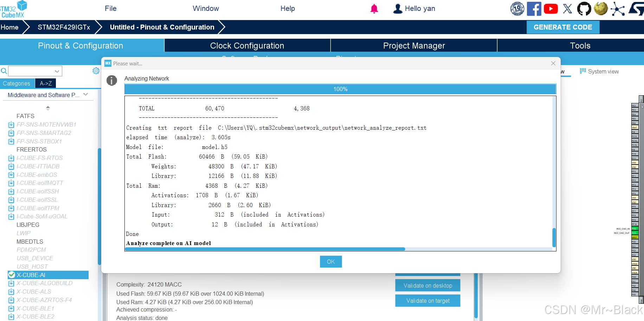Click download icon beside FP-SNS-MOTENVWB1
Screen dimensions: 644x321
click(11, 124)
